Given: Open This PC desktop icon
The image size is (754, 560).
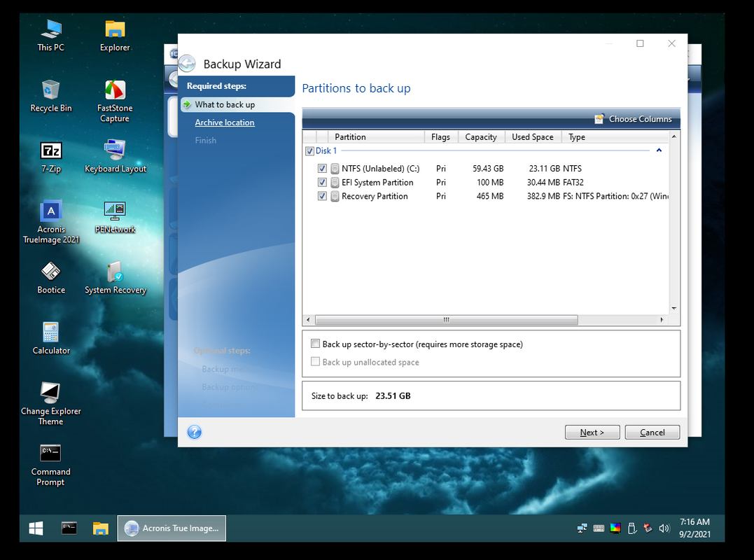Looking at the screenshot, I should [x=51, y=35].
